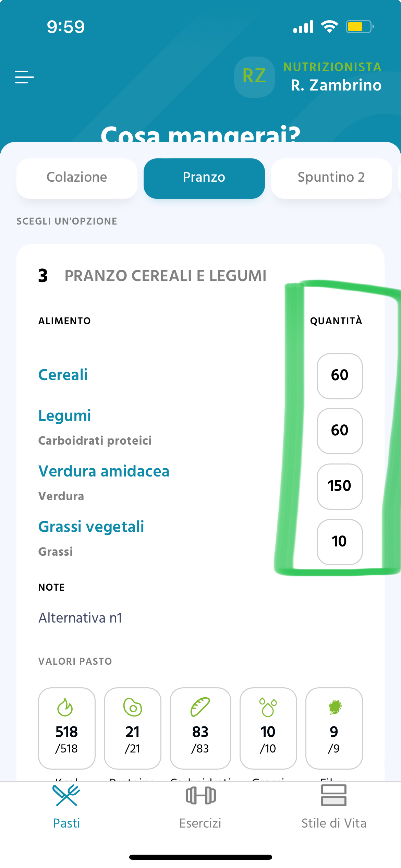This screenshot has height=868, width=401.
Task: Tap the Grassi vegetali quantity 10 box
Action: tap(339, 542)
